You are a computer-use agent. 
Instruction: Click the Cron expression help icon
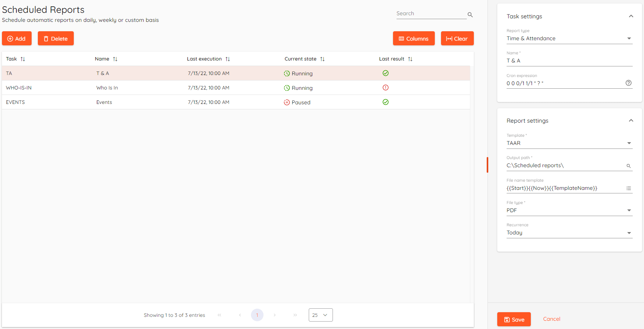(628, 83)
